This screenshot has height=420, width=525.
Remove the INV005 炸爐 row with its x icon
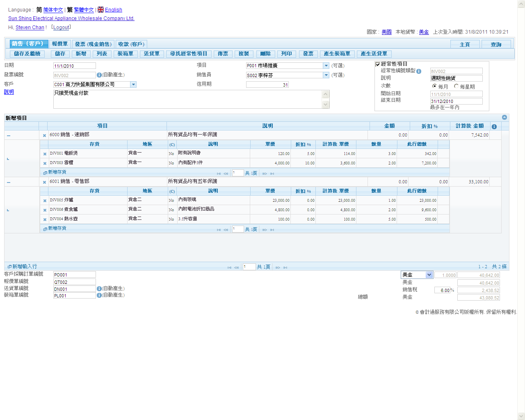pyautogui.click(x=45, y=201)
